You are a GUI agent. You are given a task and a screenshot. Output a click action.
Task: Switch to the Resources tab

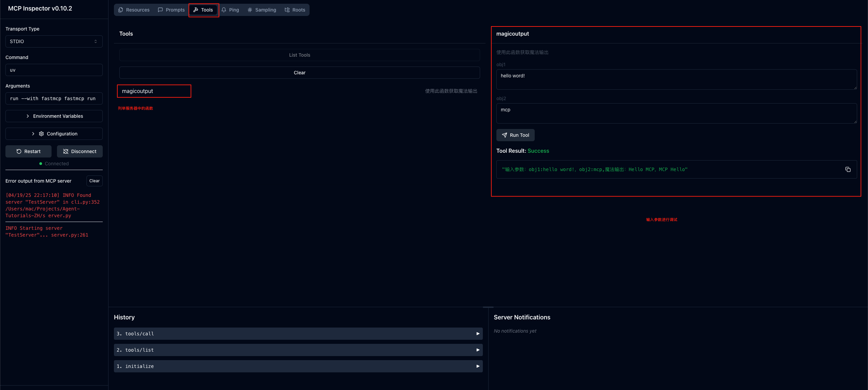(x=134, y=10)
